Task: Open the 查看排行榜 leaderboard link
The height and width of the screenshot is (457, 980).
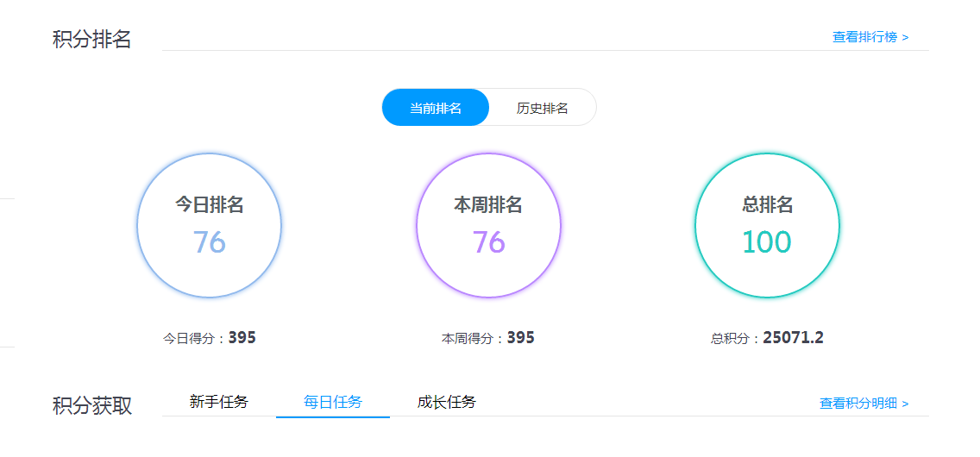Action: [x=864, y=38]
